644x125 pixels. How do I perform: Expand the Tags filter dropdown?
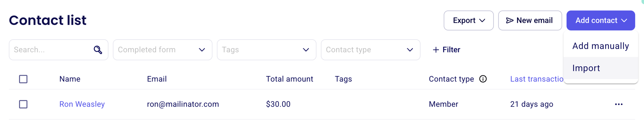point(266,50)
